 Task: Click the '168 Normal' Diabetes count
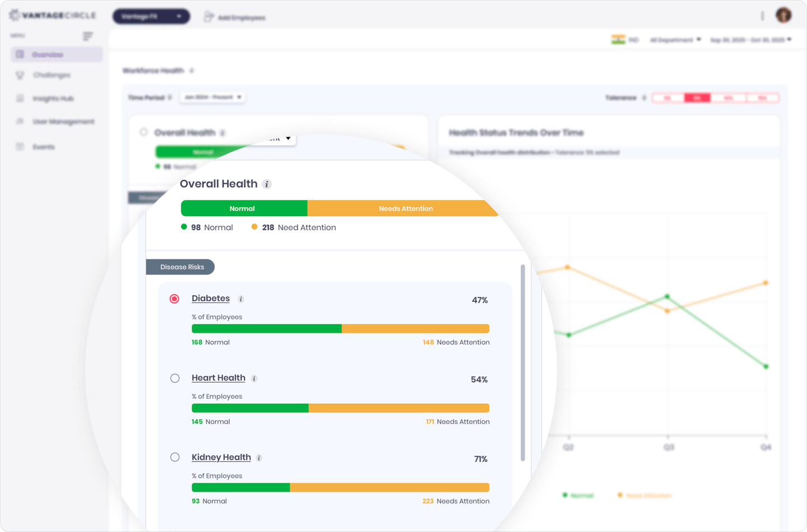(x=211, y=342)
